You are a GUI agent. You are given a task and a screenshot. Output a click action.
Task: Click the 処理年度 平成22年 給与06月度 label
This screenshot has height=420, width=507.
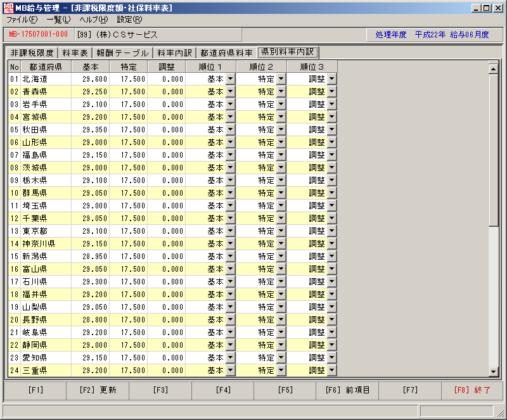[432, 35]
